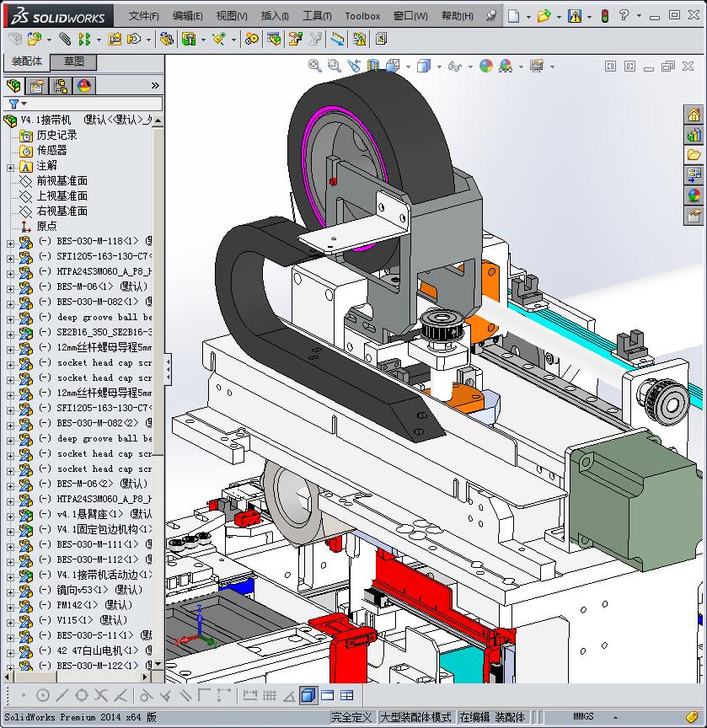This screenshot has width=707, height=728.
Task: Expand the feature manager tabs with double chevron
Action: (x=155, y=86)
